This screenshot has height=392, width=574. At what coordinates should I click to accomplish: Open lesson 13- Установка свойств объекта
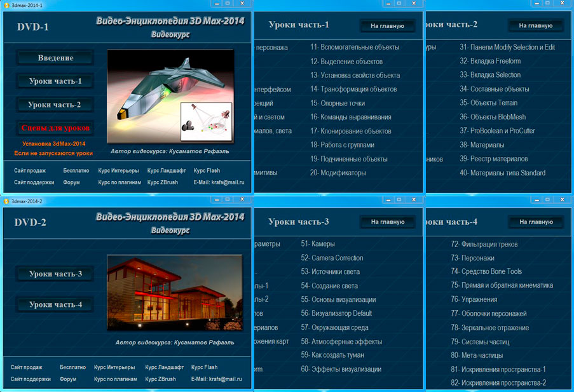point(355,76)
